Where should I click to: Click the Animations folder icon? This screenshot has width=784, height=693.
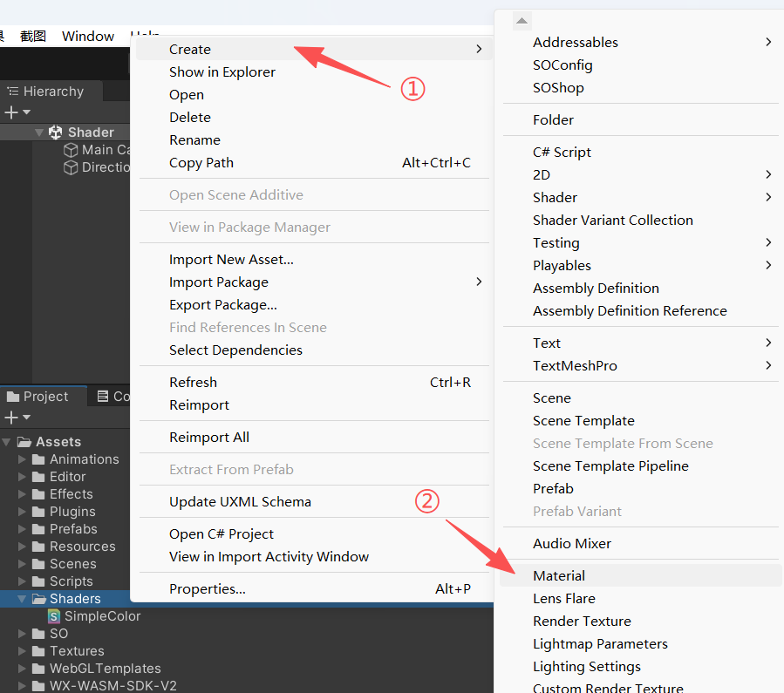[x=38, y=459]
